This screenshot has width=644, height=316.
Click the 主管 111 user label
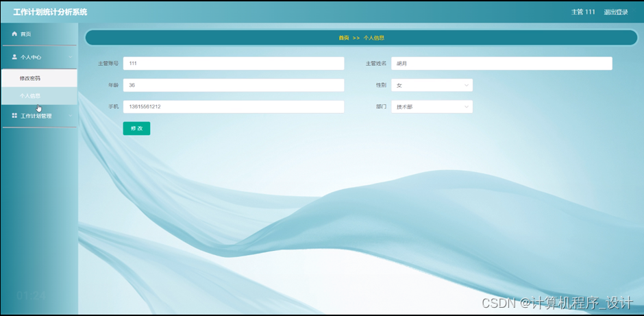pos(583,12)
